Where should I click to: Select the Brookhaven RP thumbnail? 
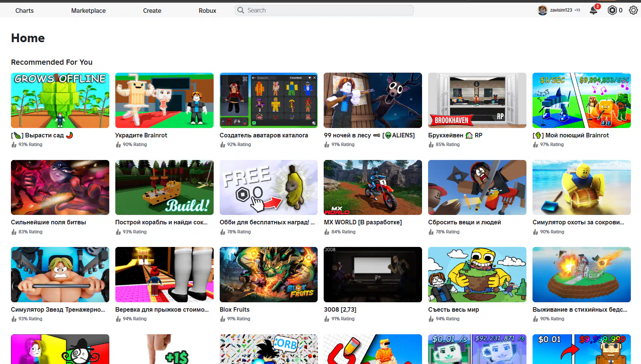pos(477,100)
